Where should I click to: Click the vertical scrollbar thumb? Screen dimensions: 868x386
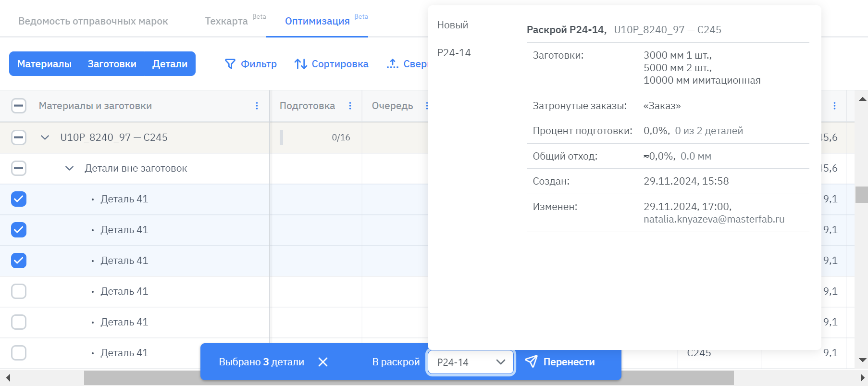pyautogui.click(x=862, y=195)
